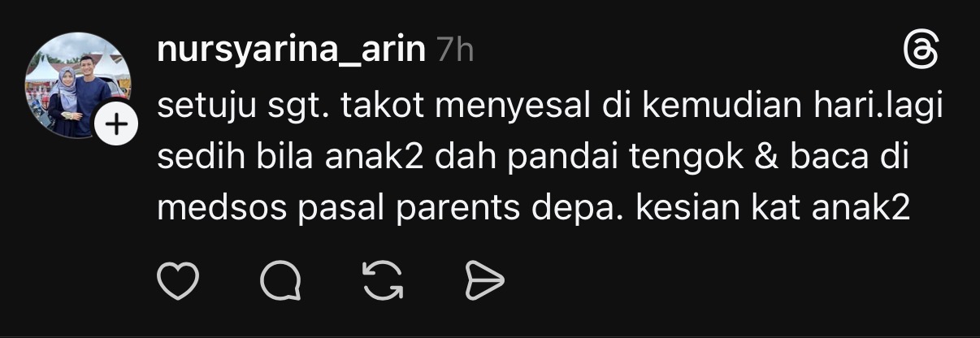This screenshot has height=338, width=980.
Task: Share the post via paper plane icon
Action: point(485,281)
